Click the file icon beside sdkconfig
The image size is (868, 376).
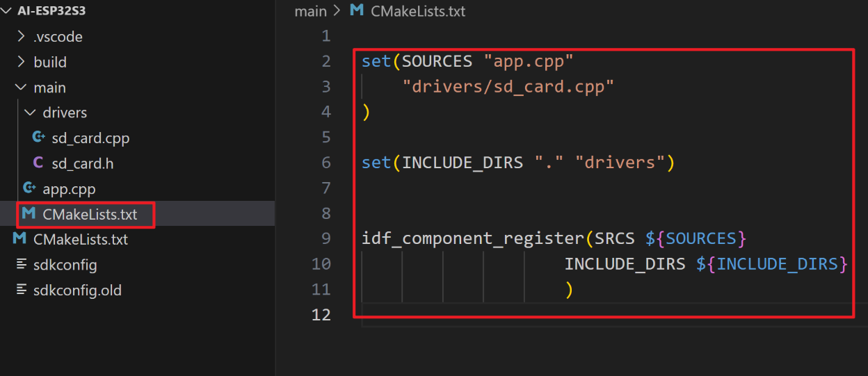point(20,265)
